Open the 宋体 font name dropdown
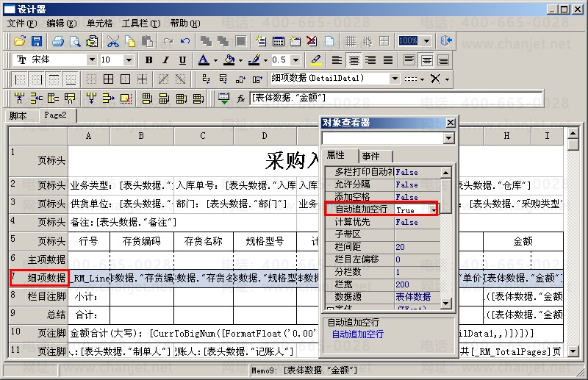Image resolution: width=588 pixels, height=380 pixels. [x=91, y=60]
